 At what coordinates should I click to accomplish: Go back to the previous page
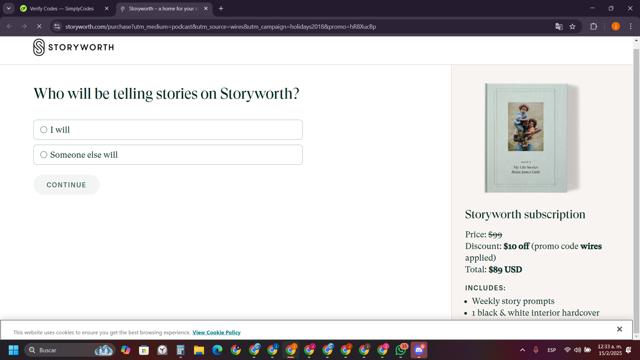[x=9, y=27]
